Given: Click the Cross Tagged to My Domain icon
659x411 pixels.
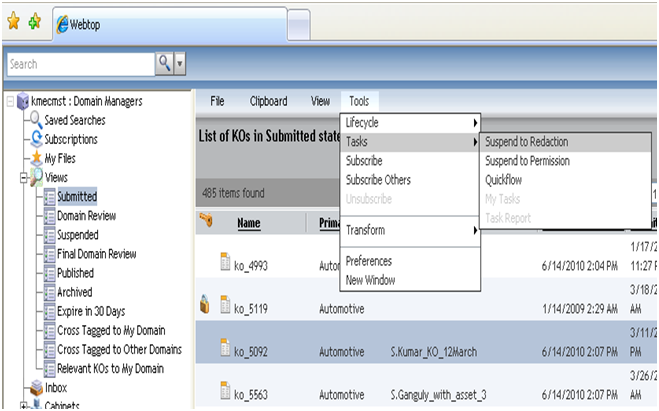Looking at the screenshot, I should click(50, 331).
